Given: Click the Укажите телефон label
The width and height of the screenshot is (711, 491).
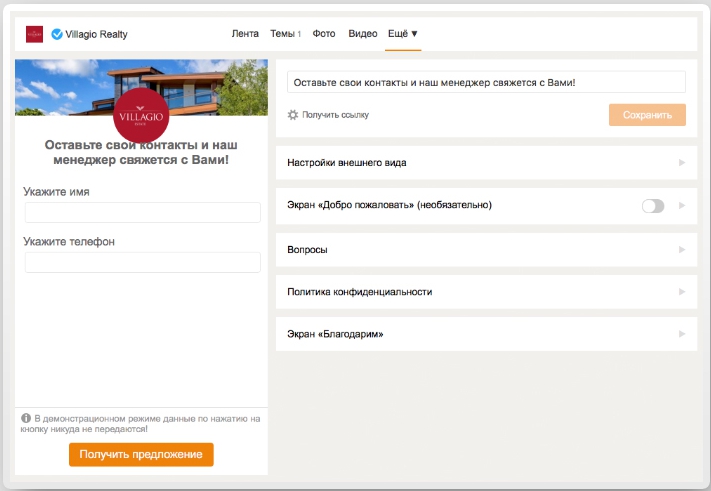Looking at the screenshot, I should click(x=69, y=241).
